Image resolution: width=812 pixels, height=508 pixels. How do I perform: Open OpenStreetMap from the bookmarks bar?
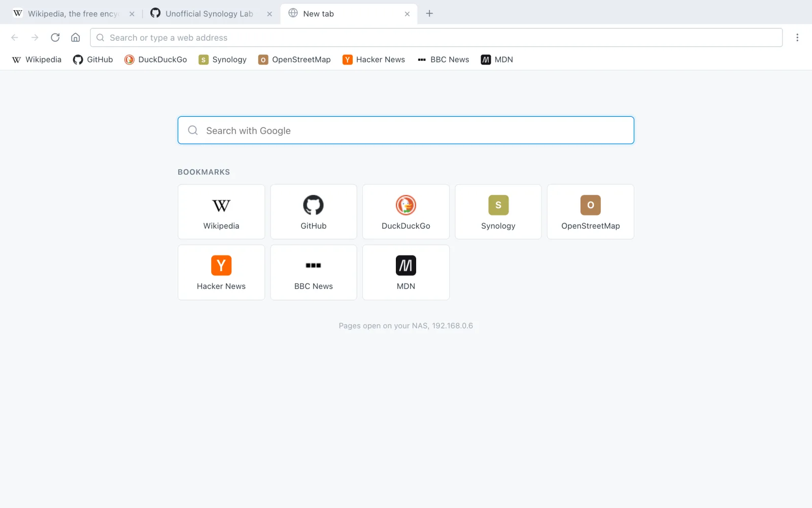click(x=294, y=59)
